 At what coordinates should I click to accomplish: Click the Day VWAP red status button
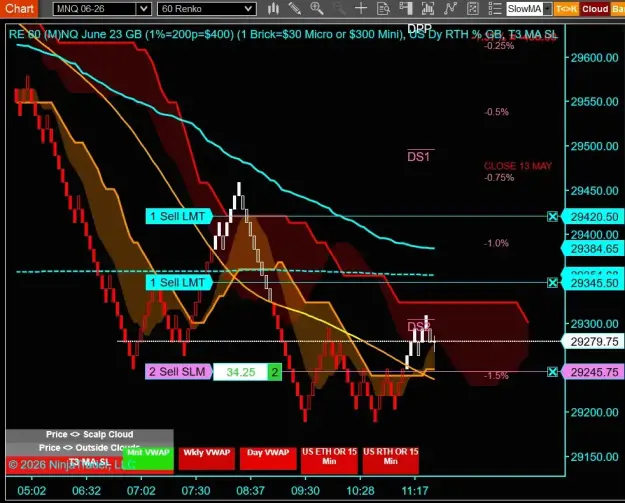[268, 458]
